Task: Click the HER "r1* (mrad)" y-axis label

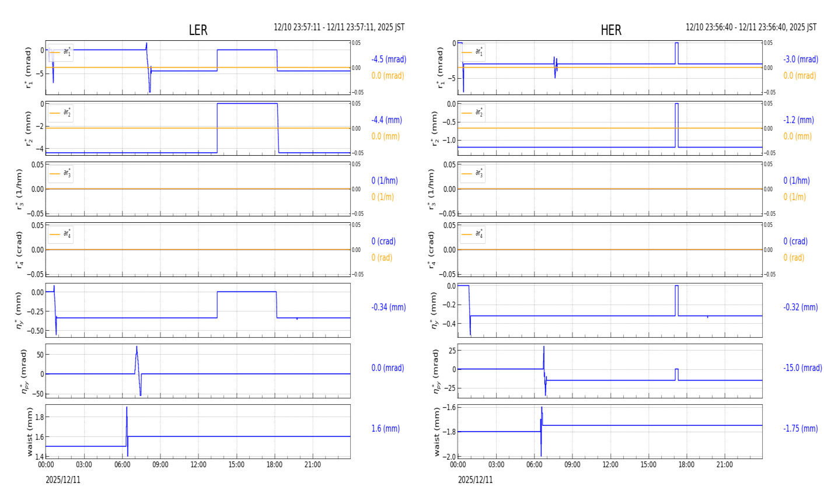Action: pyautogui.click(x=440, y=68)
